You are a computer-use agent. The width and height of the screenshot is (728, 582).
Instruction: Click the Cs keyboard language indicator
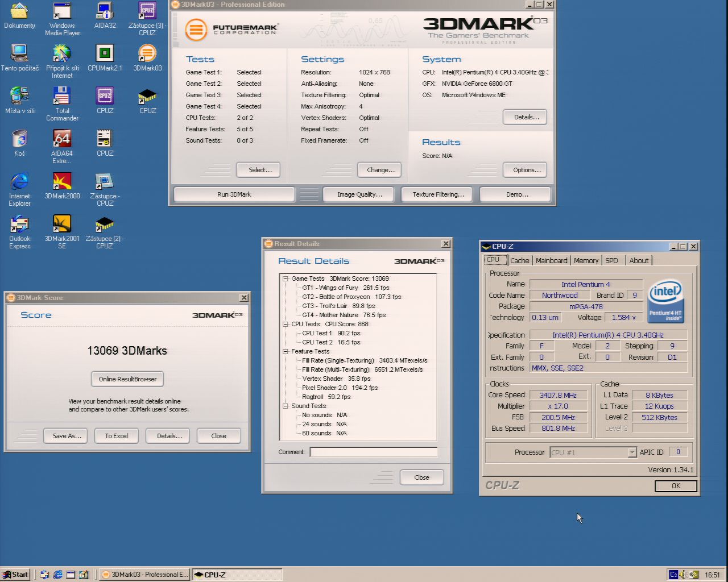coord(673,575)
